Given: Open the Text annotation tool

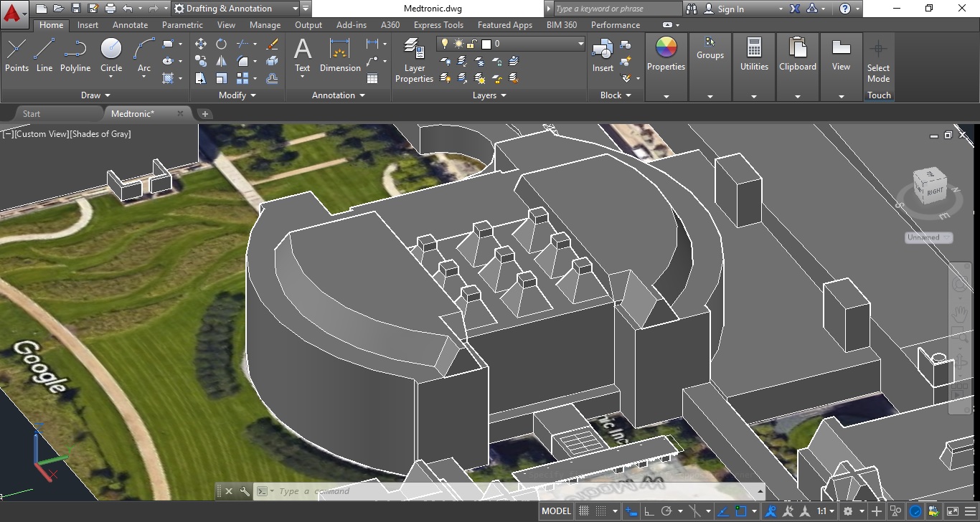Looking at the screenshot, I should coord(303,56).
